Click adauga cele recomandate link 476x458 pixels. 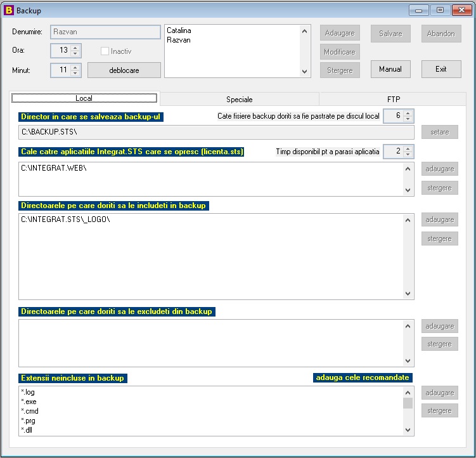[363, 377]
